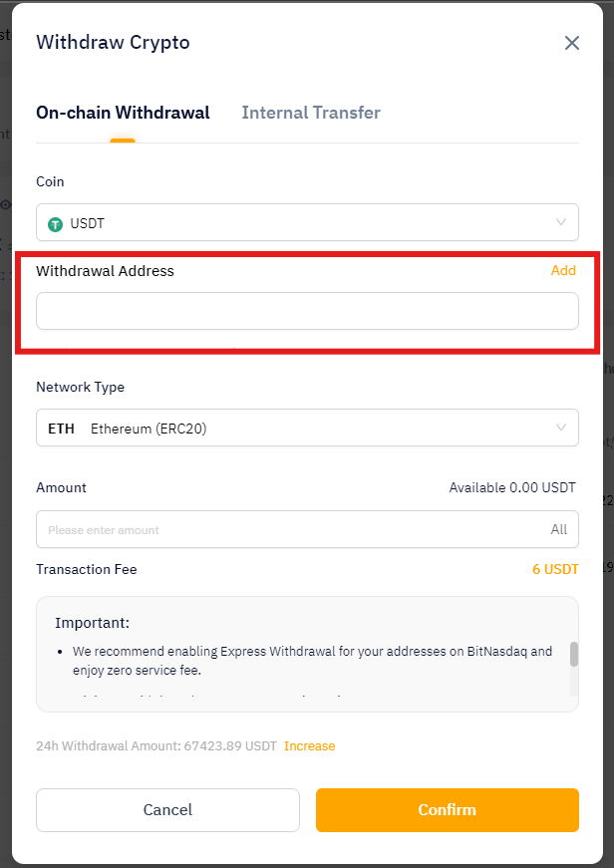Switch to On-chain Withdrawal tab
The width and height of the screenshot is (614, 868).
coord(123,113)
